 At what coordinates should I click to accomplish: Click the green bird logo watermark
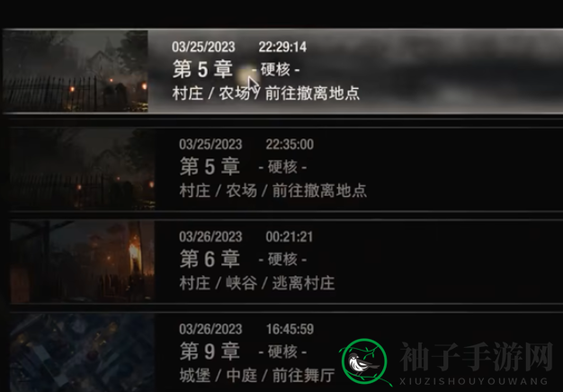(364, 362)
